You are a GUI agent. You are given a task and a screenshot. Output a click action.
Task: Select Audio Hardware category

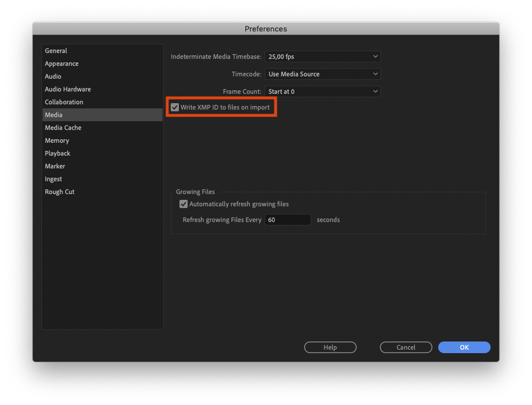68,89
